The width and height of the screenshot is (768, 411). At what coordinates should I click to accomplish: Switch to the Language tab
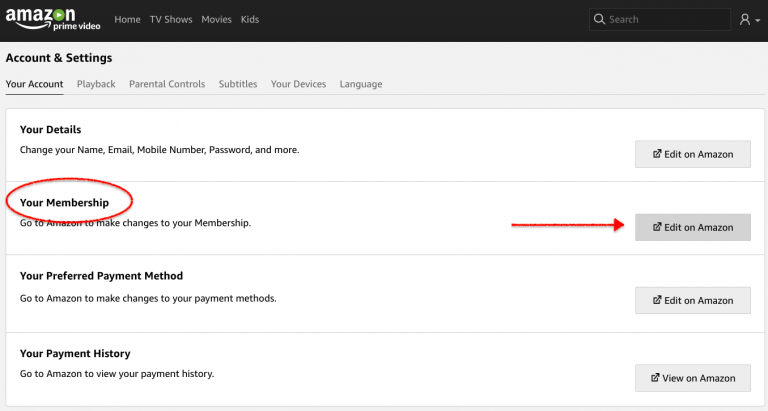(x=361, y=84)
